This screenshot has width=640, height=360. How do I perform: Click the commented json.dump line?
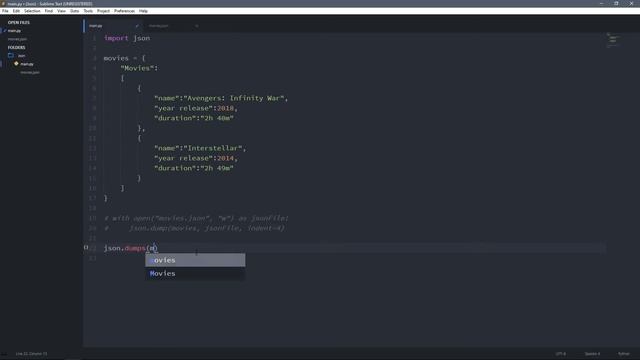(x=194, y=228)
